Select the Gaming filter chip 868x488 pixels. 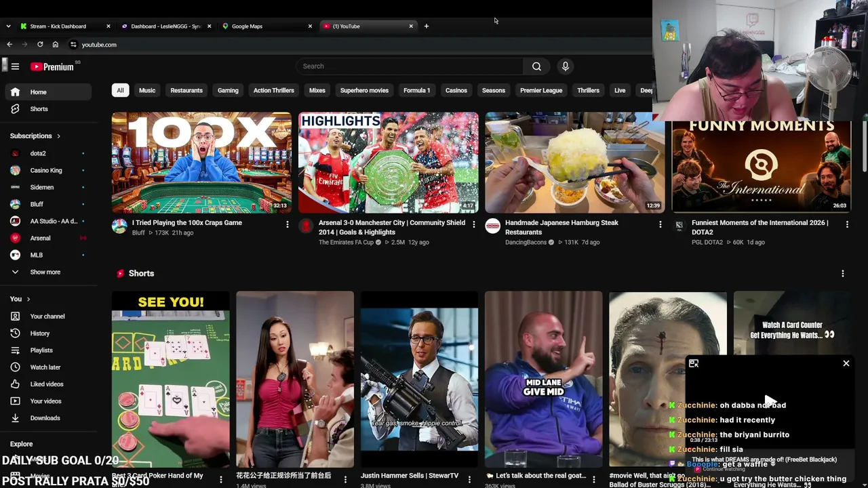pos(228,91)
